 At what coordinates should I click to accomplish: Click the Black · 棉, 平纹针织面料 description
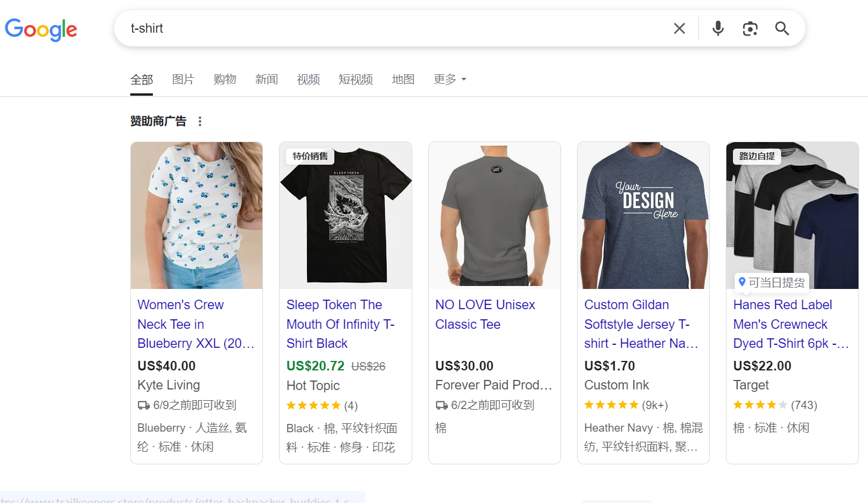point(342,438)
